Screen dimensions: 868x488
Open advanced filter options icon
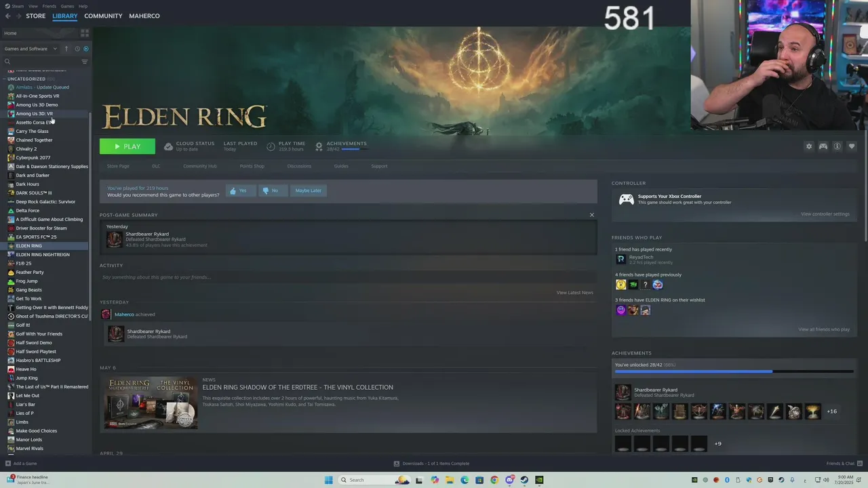coord(85,62)
